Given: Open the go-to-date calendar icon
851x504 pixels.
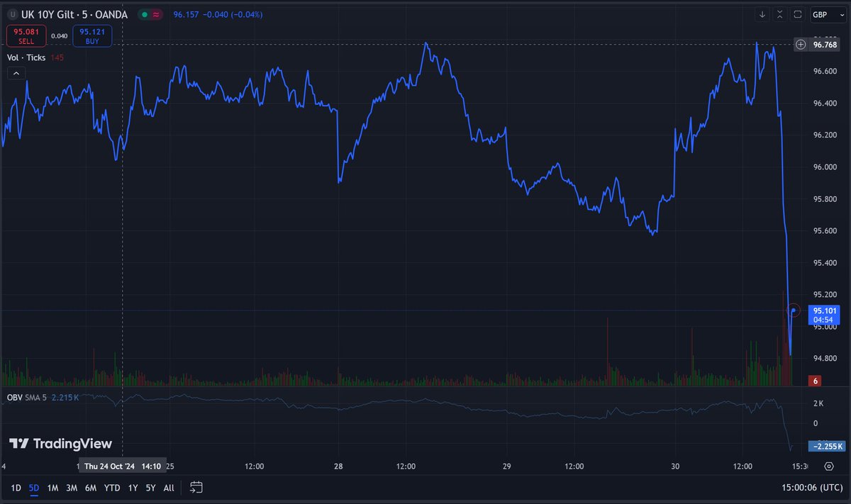Looking at the screenshot, I should point(196,487).
